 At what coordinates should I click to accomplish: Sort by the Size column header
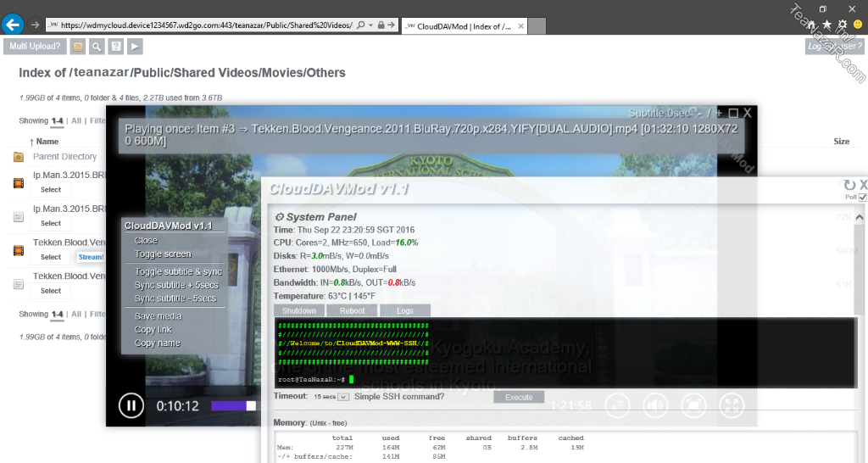[841, 142]
